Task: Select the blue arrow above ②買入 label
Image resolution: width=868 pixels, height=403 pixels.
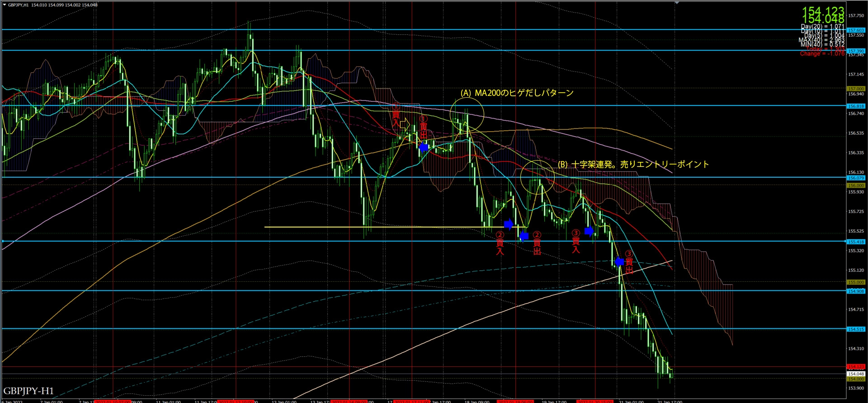Action: (509, 223)
